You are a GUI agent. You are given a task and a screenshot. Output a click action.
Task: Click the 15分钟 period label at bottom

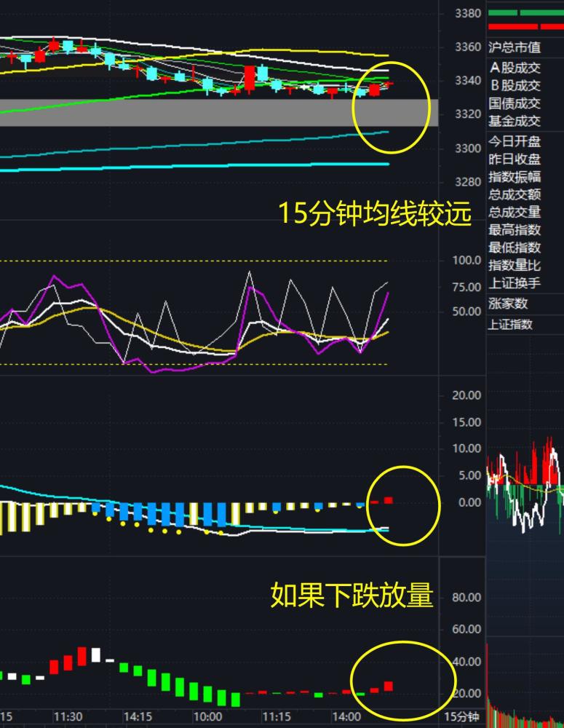pos(461,716)
